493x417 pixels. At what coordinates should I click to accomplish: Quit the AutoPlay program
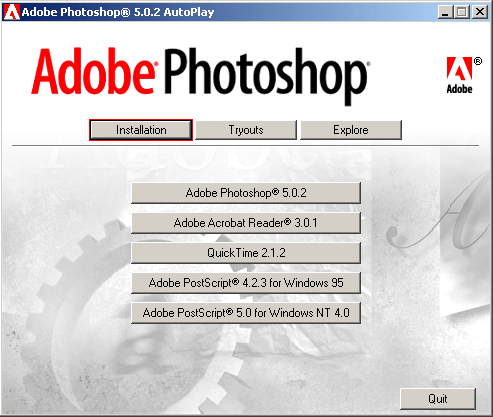[x=438, y=399]
